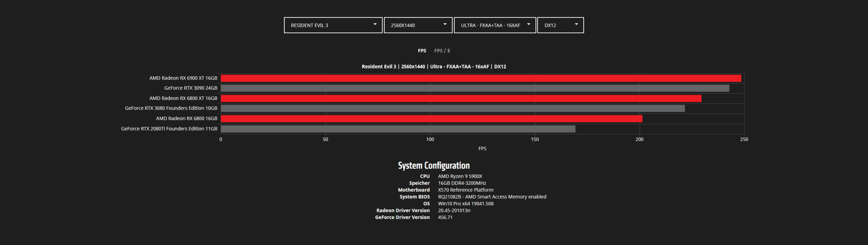The image size is (868, 245).
Task: Select the 'AMD Radeon RX 6900 XT 16GB' label
Action: click(x=183, y=78)
